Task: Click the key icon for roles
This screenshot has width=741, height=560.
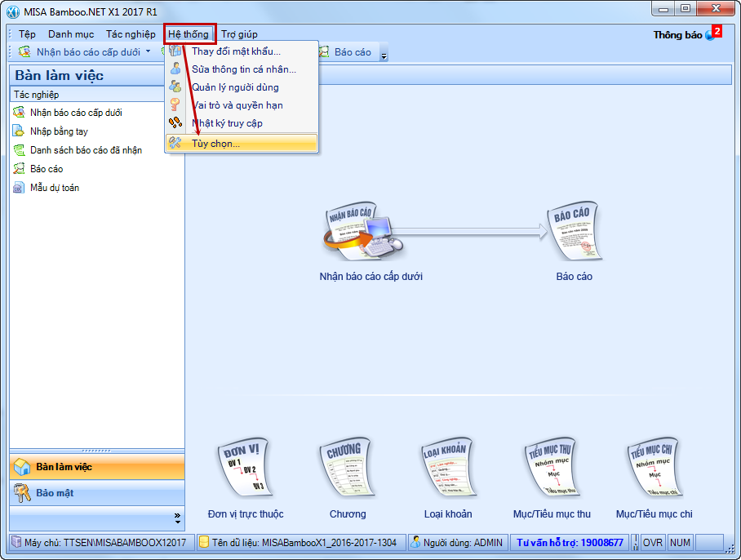Action: (x=175, y=105)
